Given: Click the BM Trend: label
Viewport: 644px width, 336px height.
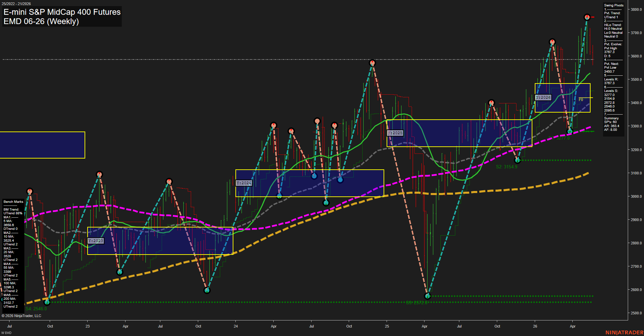Looking at the screenshot, I should tap(11, 210).
